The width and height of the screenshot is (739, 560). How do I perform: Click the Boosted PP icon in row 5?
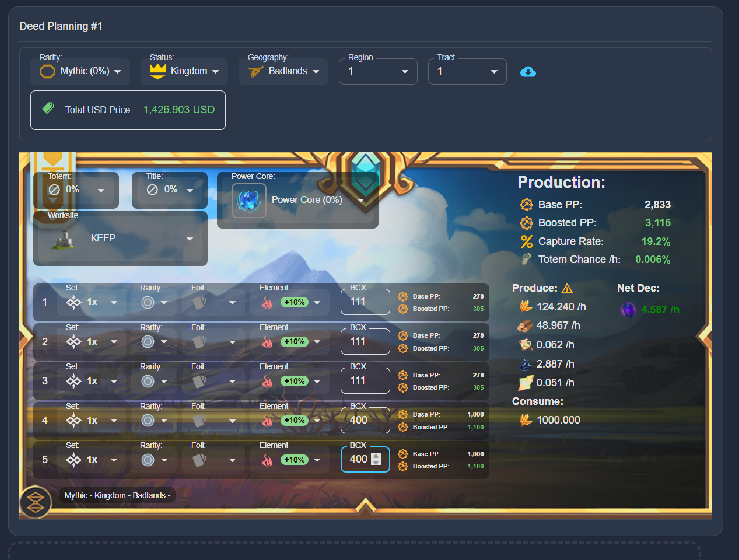click(403, 466)
